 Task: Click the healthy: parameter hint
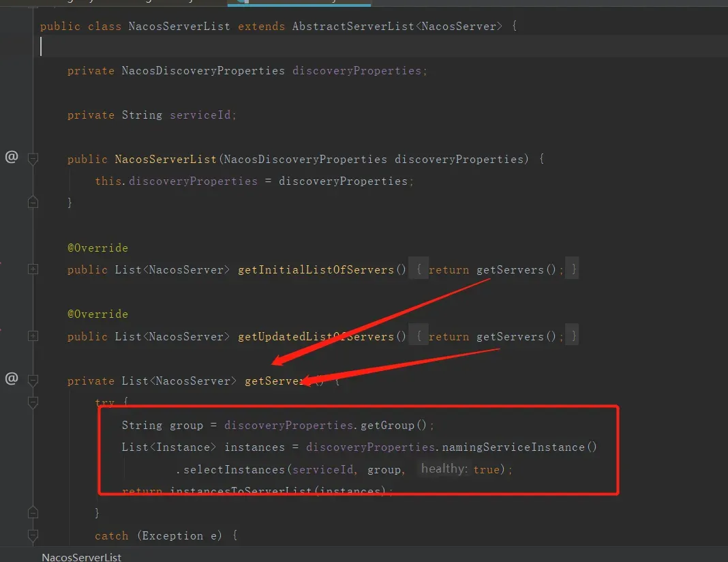tap(444, 469)
